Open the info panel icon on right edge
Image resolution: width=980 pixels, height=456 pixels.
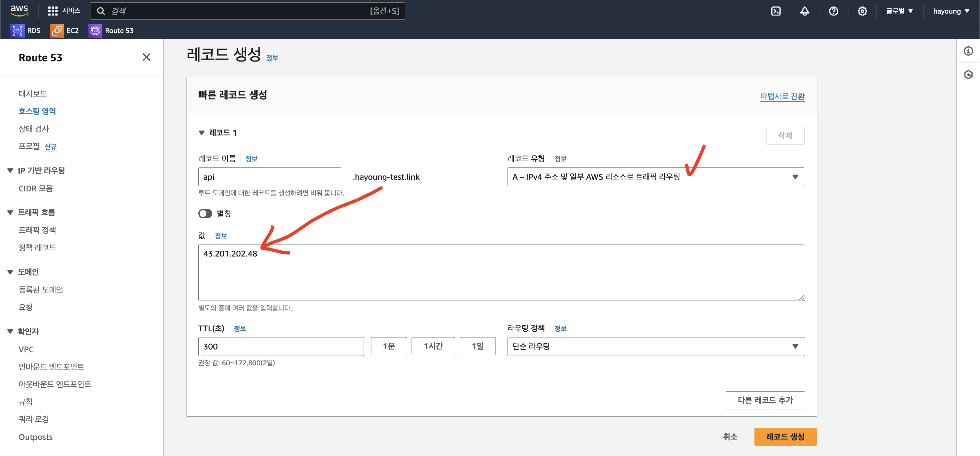(x=968, y=51)
